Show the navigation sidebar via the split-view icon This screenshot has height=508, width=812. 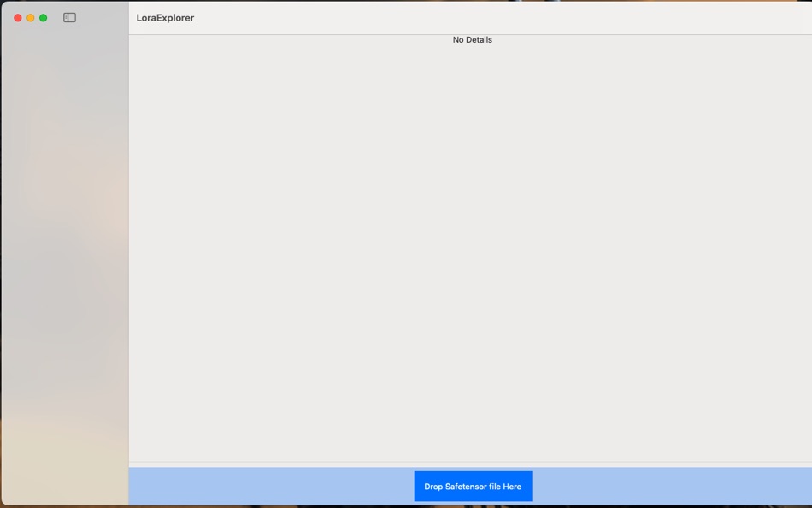click(69, 17)
